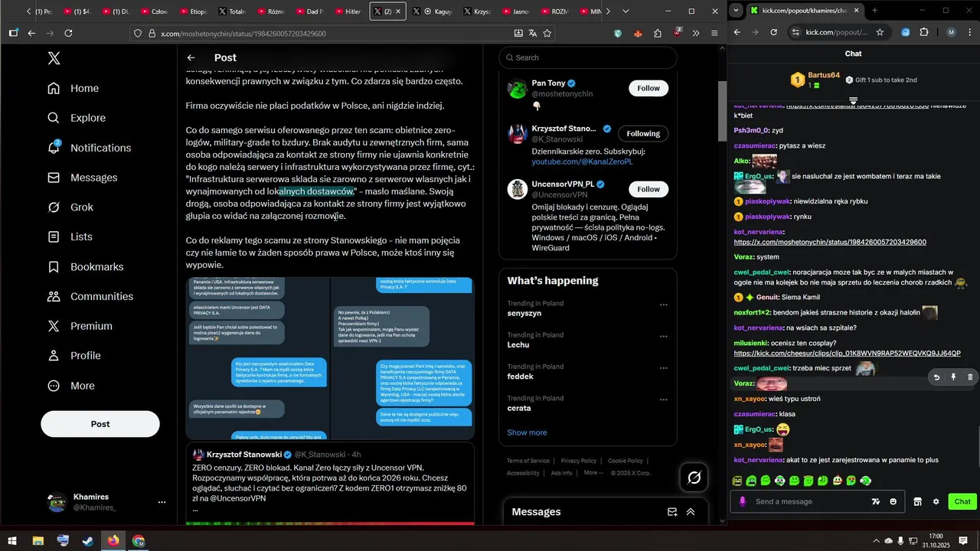Switch to the Etiopia YouTube tab

(194, 11)
